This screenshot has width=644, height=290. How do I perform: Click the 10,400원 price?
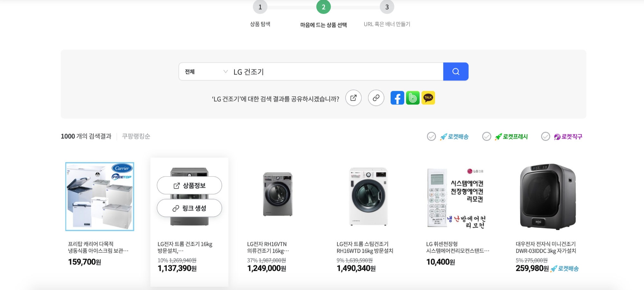click(440, 262)
